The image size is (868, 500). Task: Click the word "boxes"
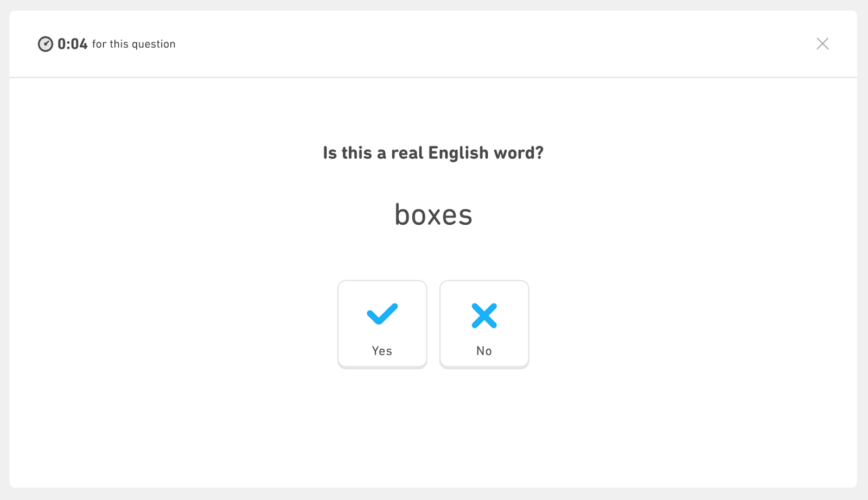pyautogui.click(x=433, y=215)
